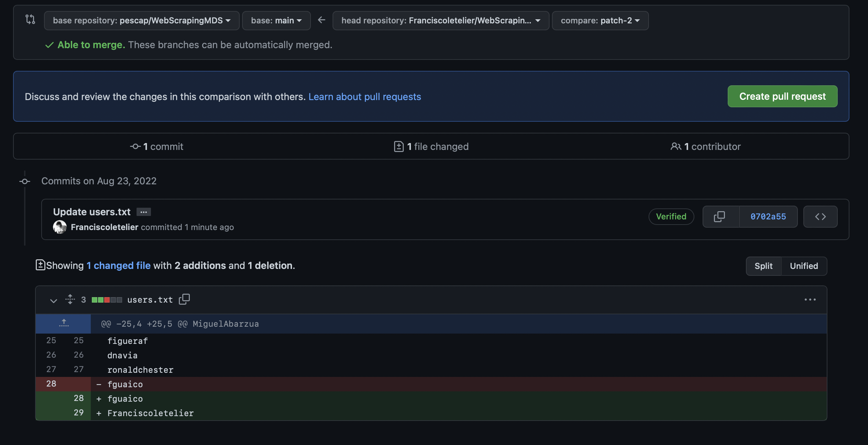Copy the full commit SHA
Image resolution: width=868 pixels, height=445 pixels.
(719, 217)
